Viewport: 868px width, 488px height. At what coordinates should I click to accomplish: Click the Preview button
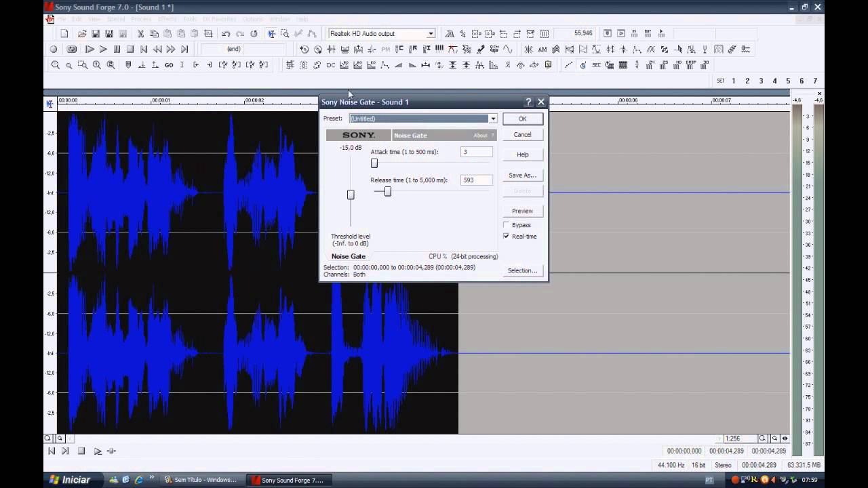coord(522,211)
